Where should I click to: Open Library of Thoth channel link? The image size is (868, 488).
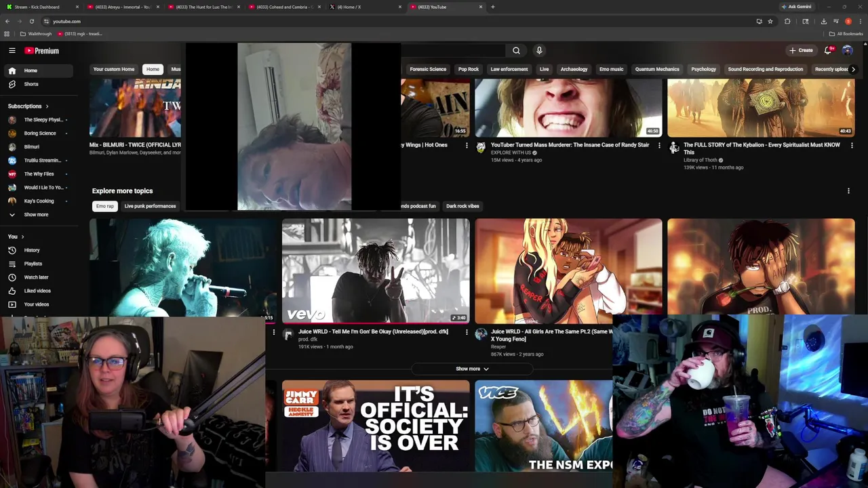pos(701,160)
